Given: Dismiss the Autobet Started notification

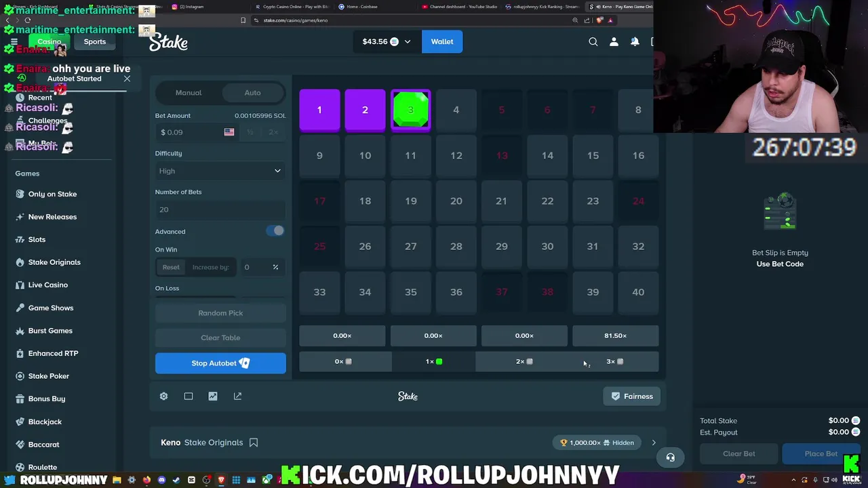Looking at the screenshot, I should pyautogui.click(x=127, y=79).
